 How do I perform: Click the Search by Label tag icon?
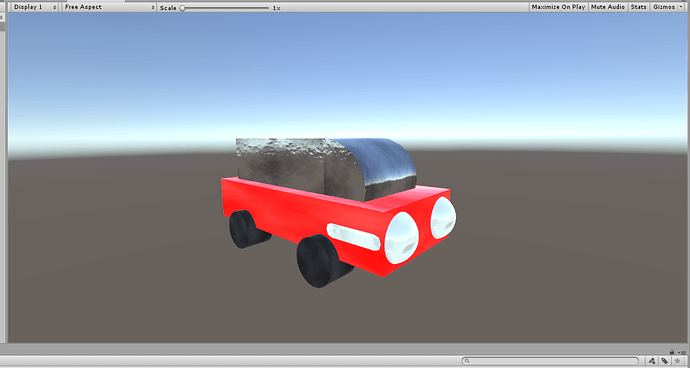point(664,361)
